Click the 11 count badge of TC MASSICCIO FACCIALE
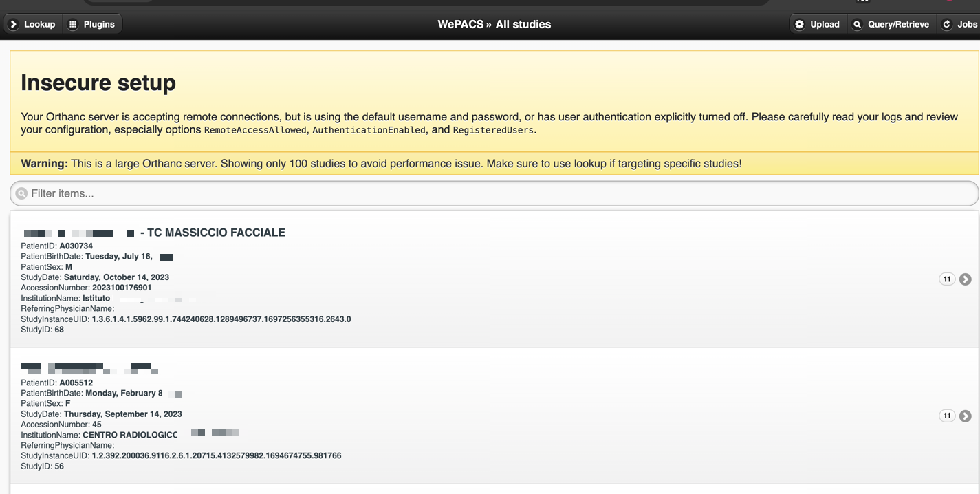 (947, 279)
